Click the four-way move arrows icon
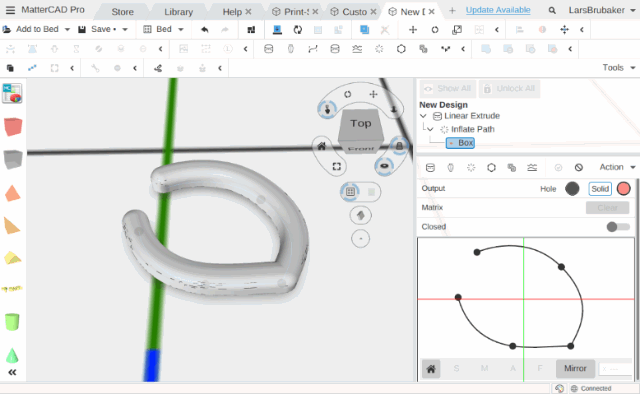 click(x=564, y=29)
